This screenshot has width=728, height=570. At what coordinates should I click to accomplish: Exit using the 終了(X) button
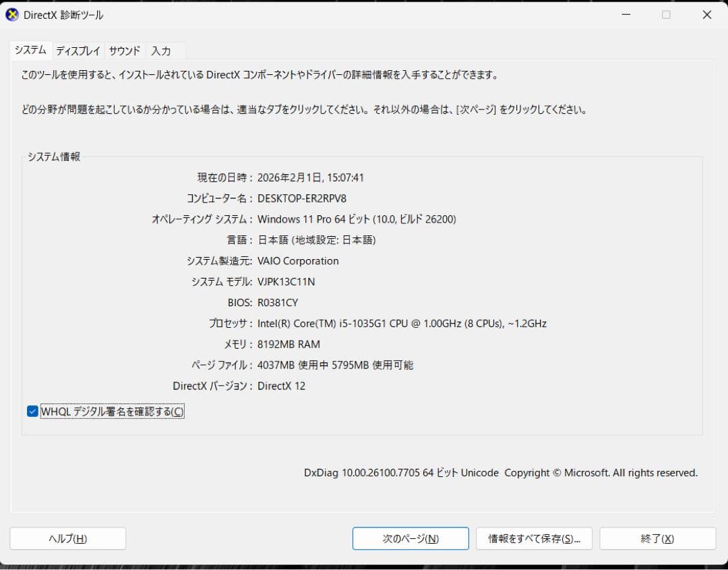pos(657,538)
